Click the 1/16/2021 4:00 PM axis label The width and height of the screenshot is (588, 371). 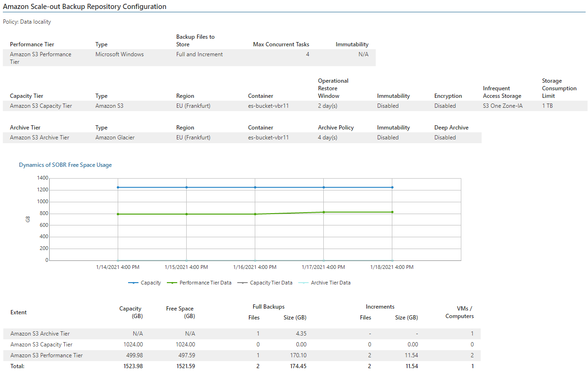click(x=255, y=267)
